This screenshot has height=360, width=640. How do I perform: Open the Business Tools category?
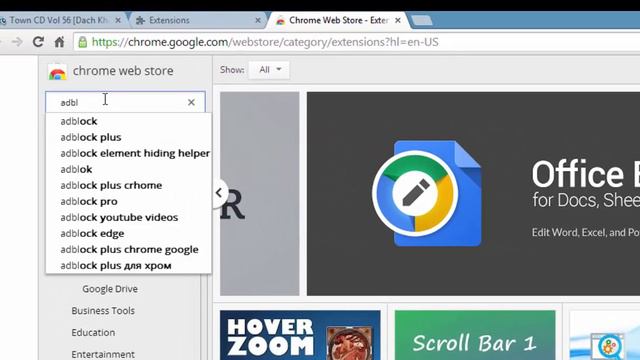[103, 311]
